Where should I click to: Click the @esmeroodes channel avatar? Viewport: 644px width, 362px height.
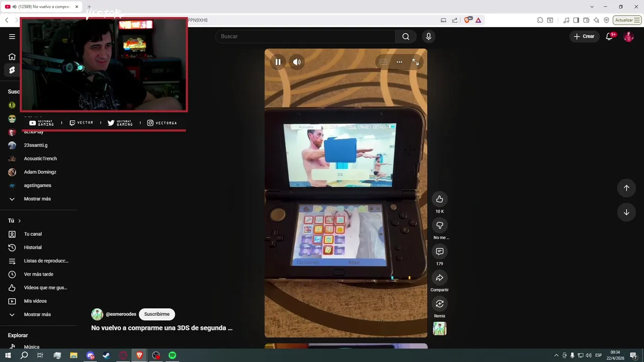pos(97,314)
